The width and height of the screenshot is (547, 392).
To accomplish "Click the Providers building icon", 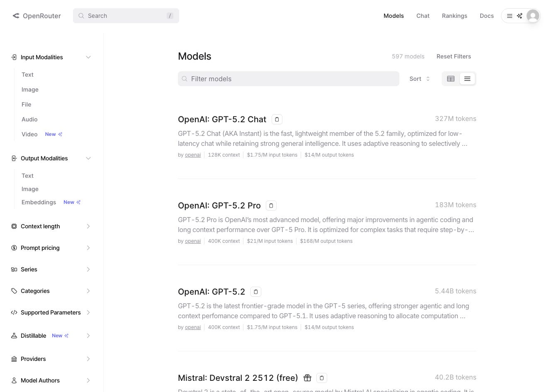I will pos(14,359).
